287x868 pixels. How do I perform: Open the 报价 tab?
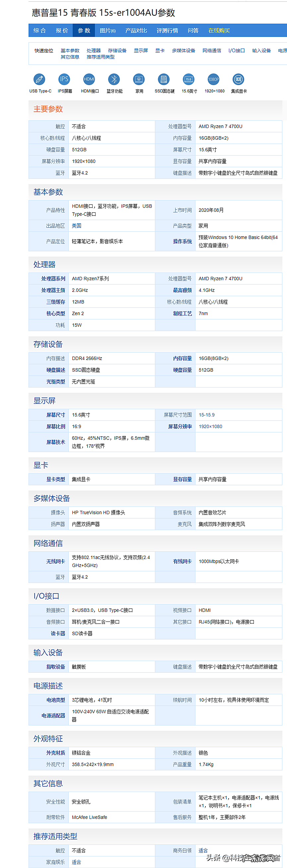coord(62,30)
